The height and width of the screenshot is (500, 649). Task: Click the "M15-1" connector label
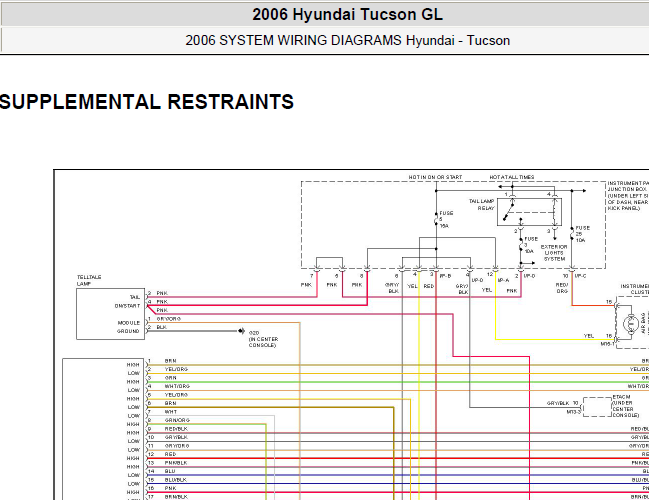tap(608, 344)
